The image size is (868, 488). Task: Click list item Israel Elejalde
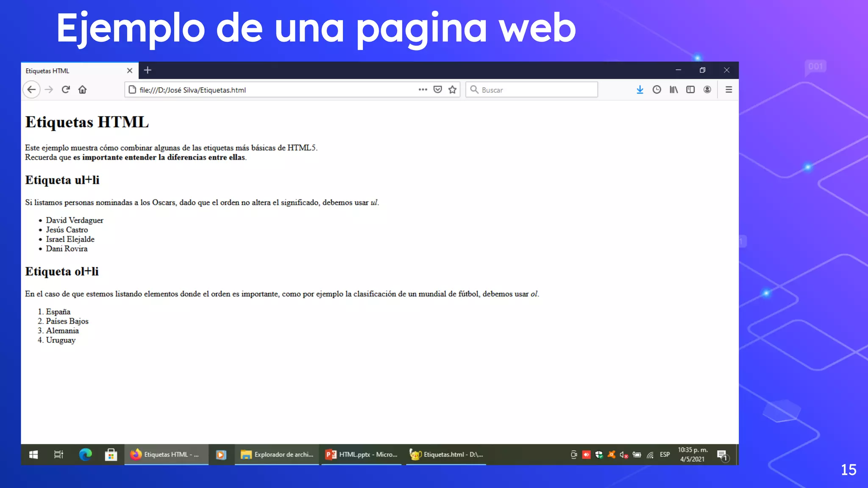[x=70, y=239]
